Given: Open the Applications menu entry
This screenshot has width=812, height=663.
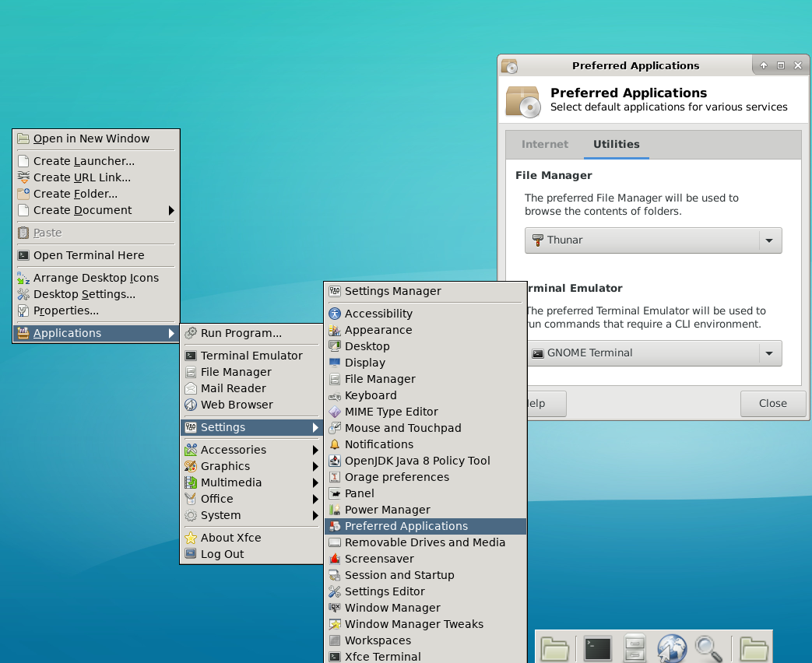Looking at the screenshot, I should [66, 333].
